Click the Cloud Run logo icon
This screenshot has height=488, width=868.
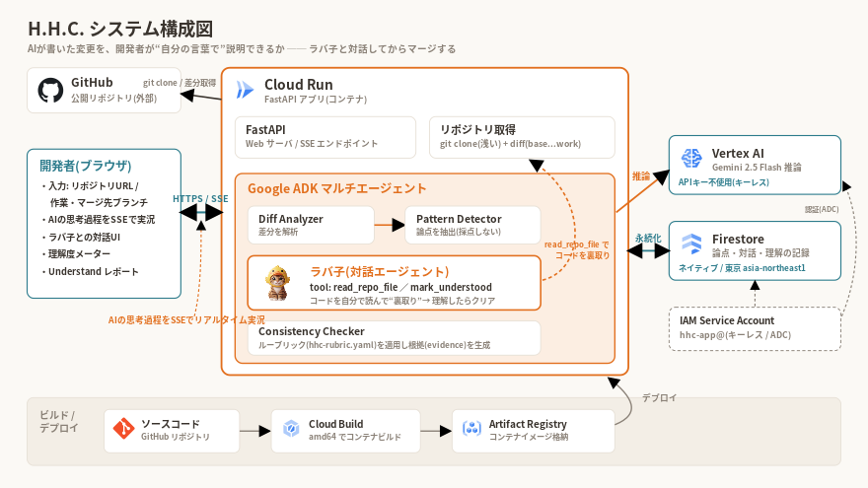tap(245, 89)
